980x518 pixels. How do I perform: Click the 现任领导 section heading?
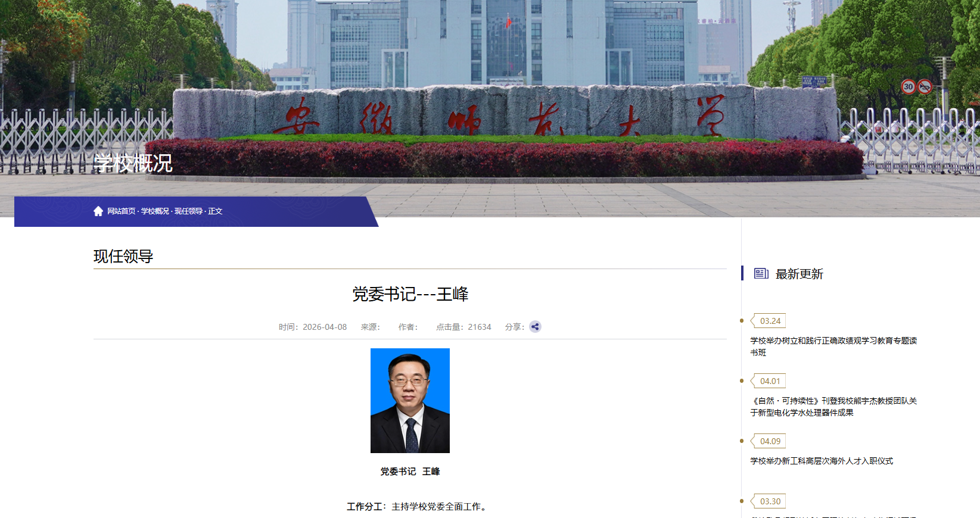coord(123,257)
